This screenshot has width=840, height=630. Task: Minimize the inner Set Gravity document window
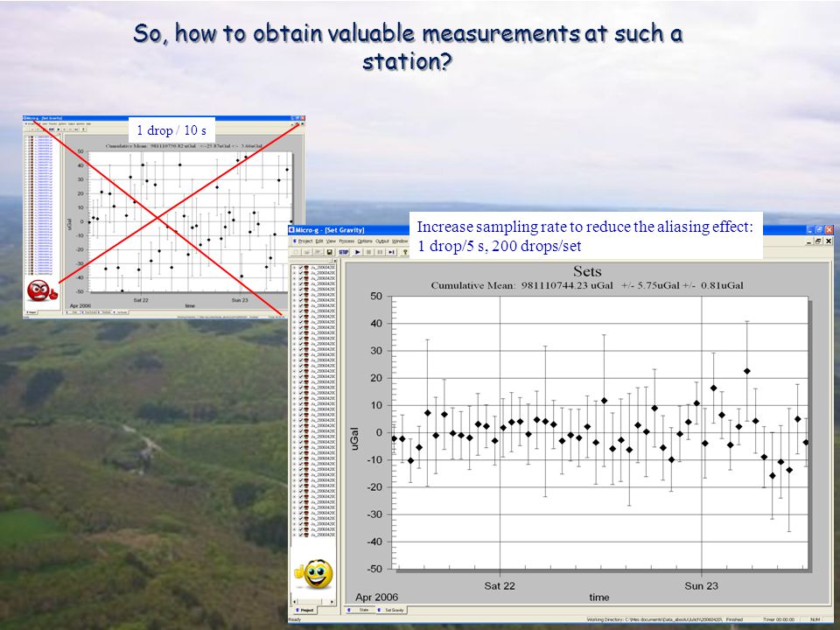809,241
